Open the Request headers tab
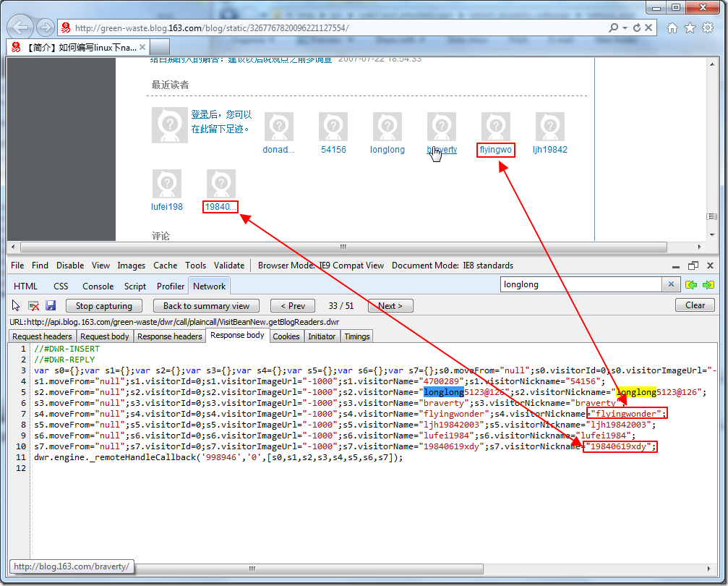This screenshot has width=728, height=586. [x=42, y=336]
